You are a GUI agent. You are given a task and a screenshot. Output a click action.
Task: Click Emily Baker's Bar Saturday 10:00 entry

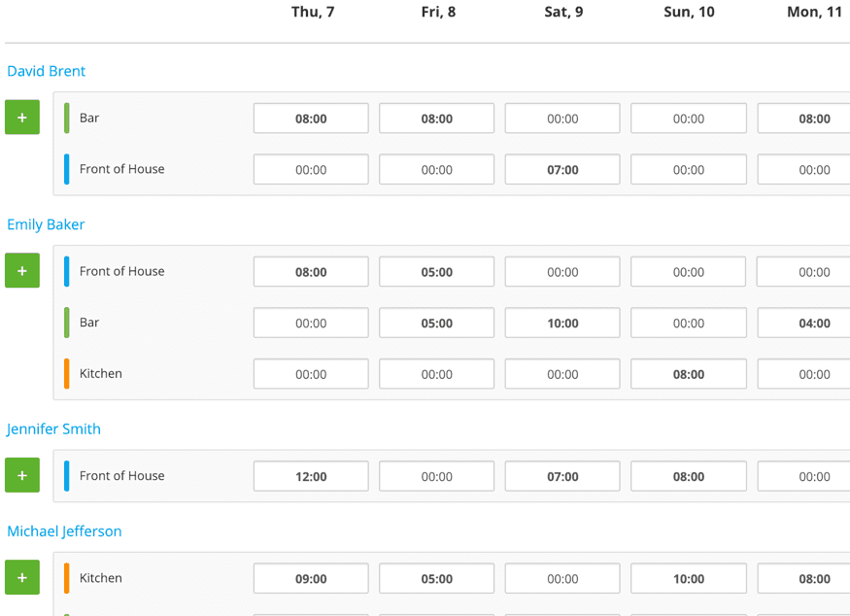(562, 322)
